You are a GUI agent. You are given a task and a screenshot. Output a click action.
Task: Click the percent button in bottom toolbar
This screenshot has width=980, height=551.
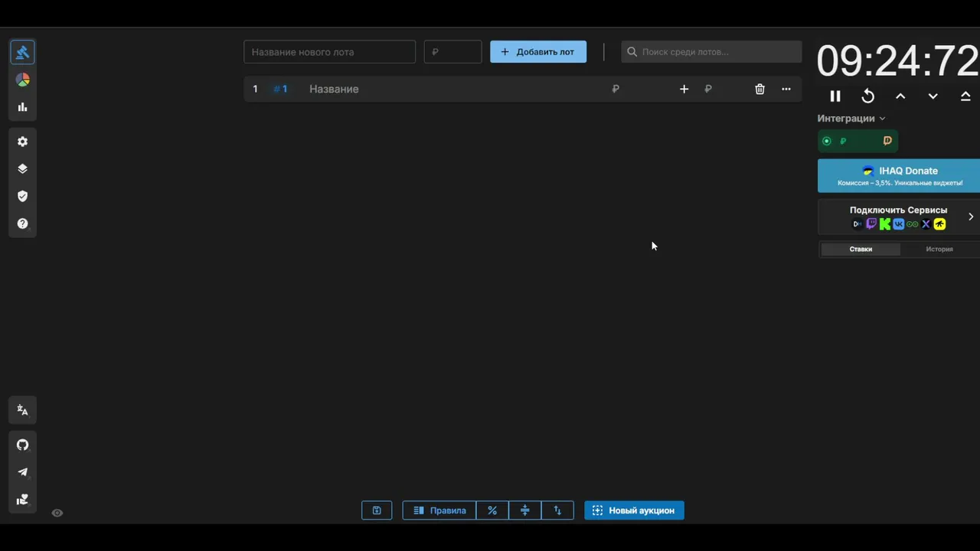click(492, 510)
